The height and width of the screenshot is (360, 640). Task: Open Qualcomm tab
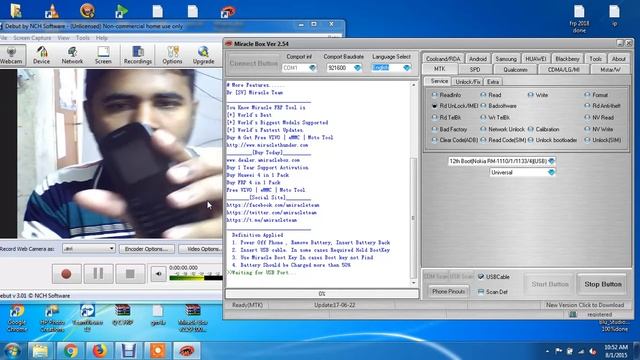[516, 70]
